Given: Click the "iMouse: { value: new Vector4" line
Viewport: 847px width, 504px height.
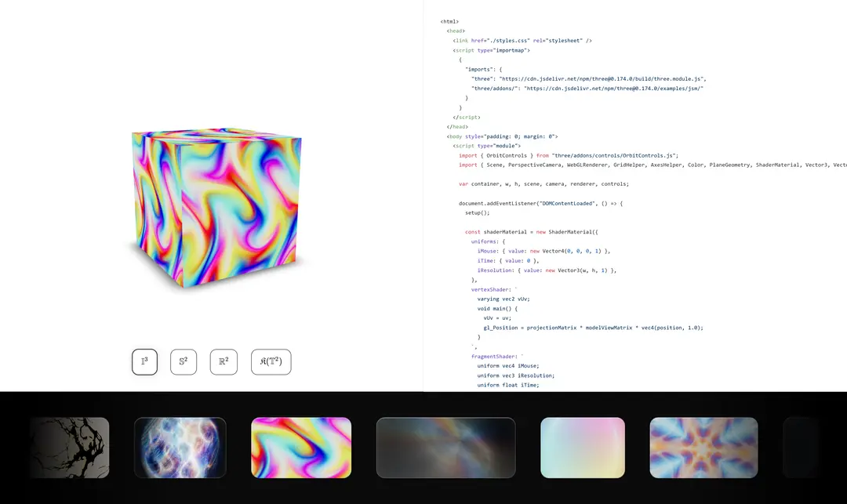Looking at the screenshot, I should [x=544, y=251].
